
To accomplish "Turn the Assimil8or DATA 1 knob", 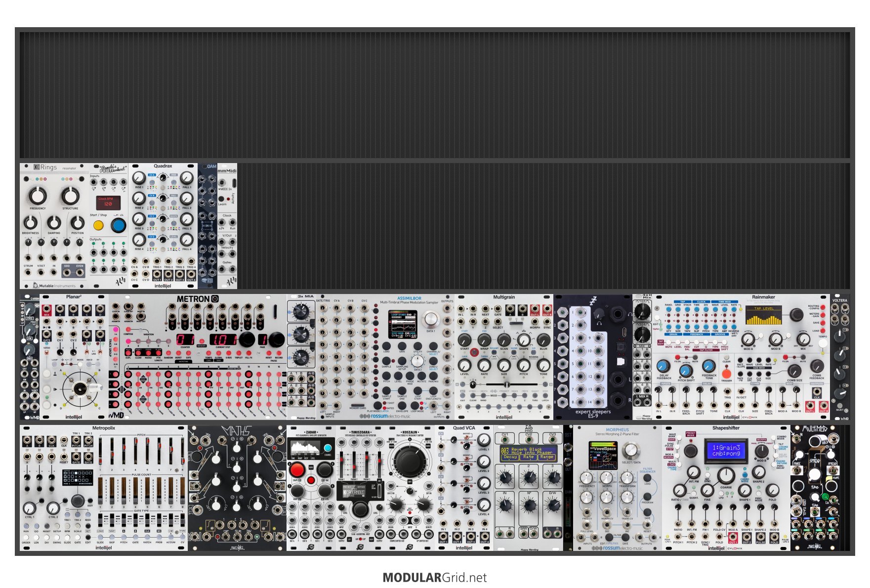I will point(431,319).
